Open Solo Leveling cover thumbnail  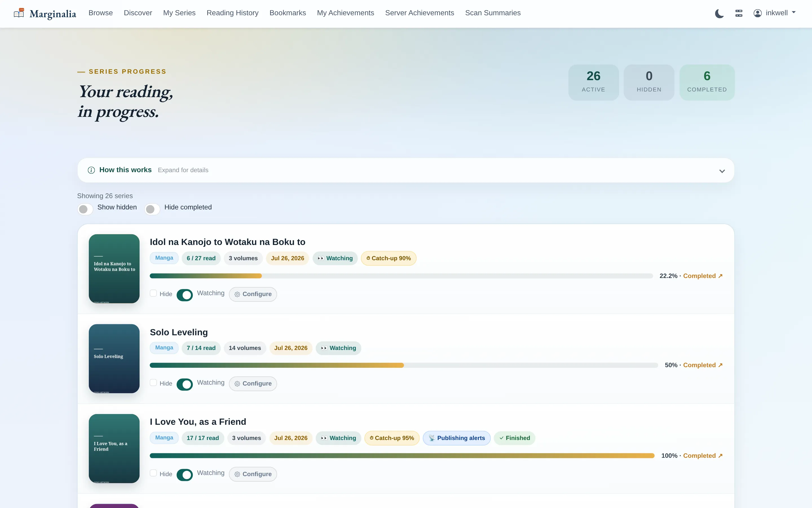[114, 358]
